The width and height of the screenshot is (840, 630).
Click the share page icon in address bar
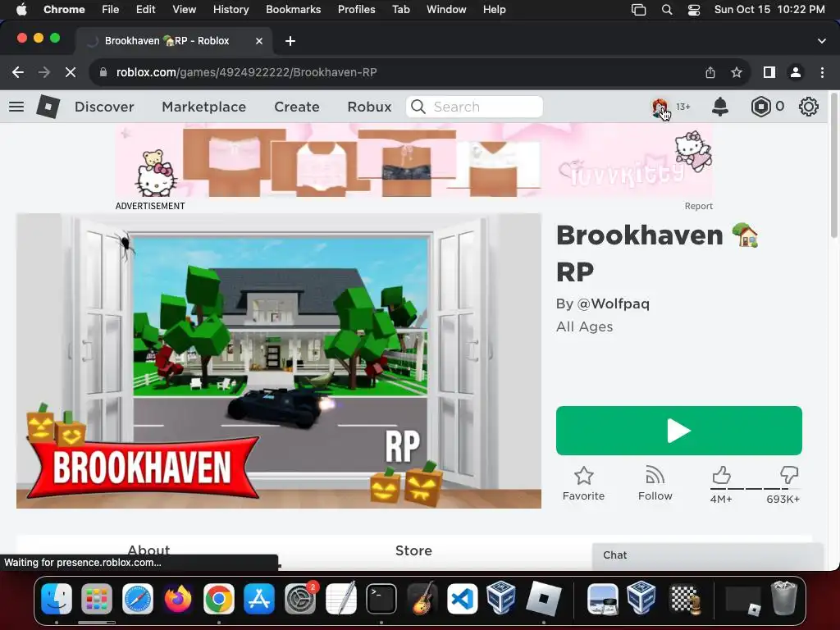[710, 72]
